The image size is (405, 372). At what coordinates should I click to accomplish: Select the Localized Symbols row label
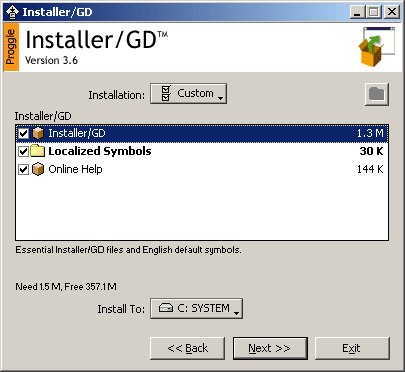pos(100,151)
